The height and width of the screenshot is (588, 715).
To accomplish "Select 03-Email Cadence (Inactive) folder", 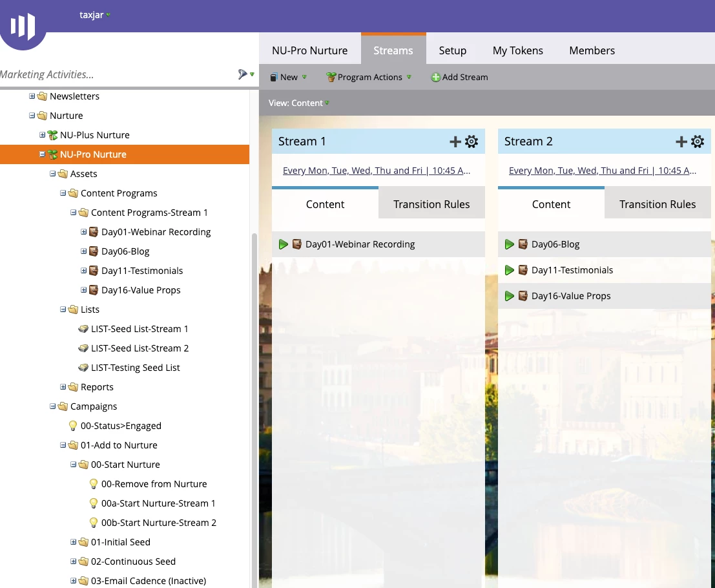I will (x=148, y=581).
